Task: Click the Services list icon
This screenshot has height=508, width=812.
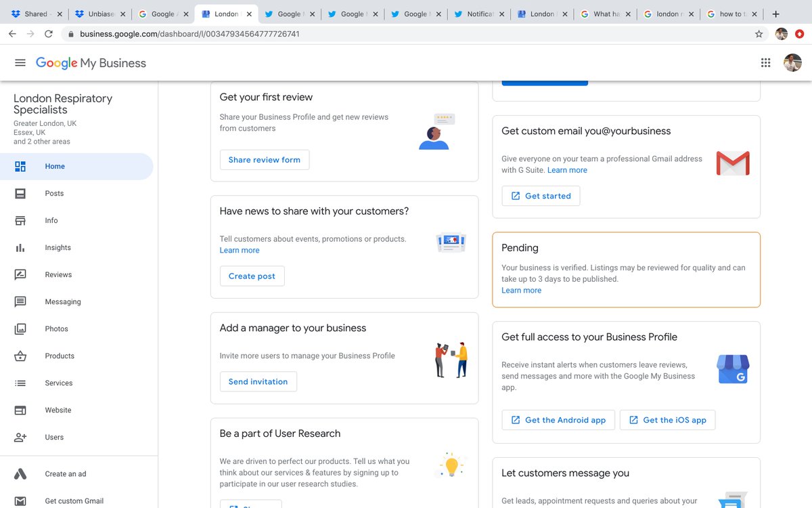Action: pos(20,383)
